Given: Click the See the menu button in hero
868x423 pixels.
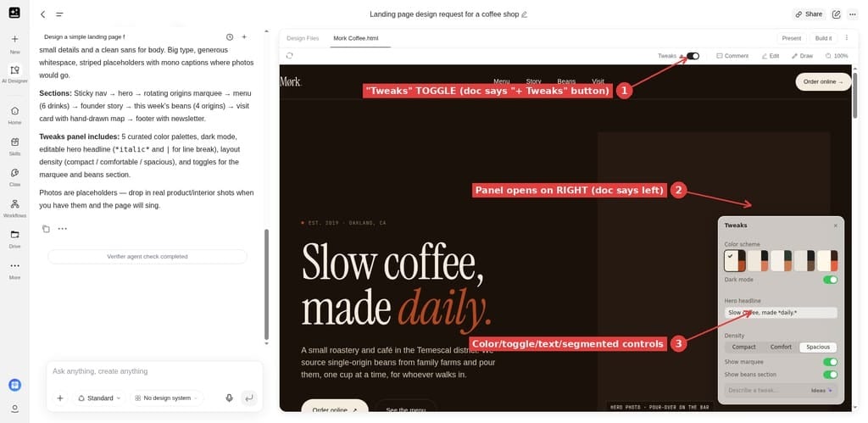Looking at the screenshot, I should pos(406,406).
